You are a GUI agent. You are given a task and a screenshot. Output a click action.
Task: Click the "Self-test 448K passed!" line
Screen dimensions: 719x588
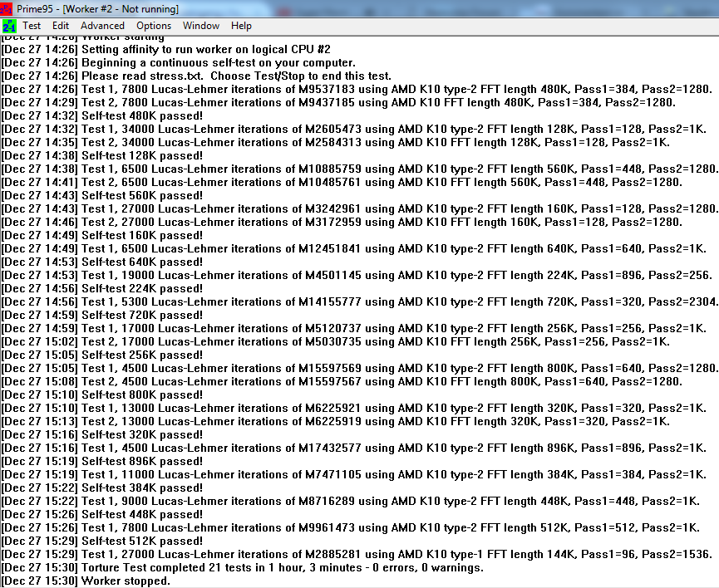[101, 515]
